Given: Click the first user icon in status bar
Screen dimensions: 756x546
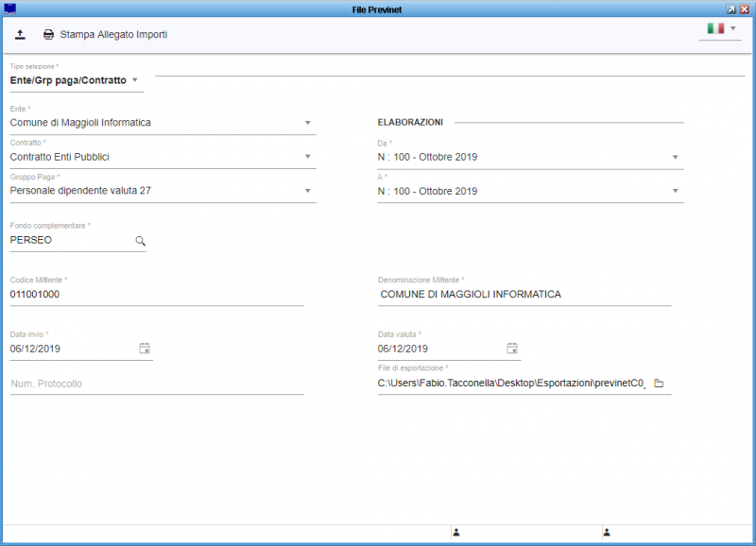Looking at the screenshot, I should pos(456,533).
